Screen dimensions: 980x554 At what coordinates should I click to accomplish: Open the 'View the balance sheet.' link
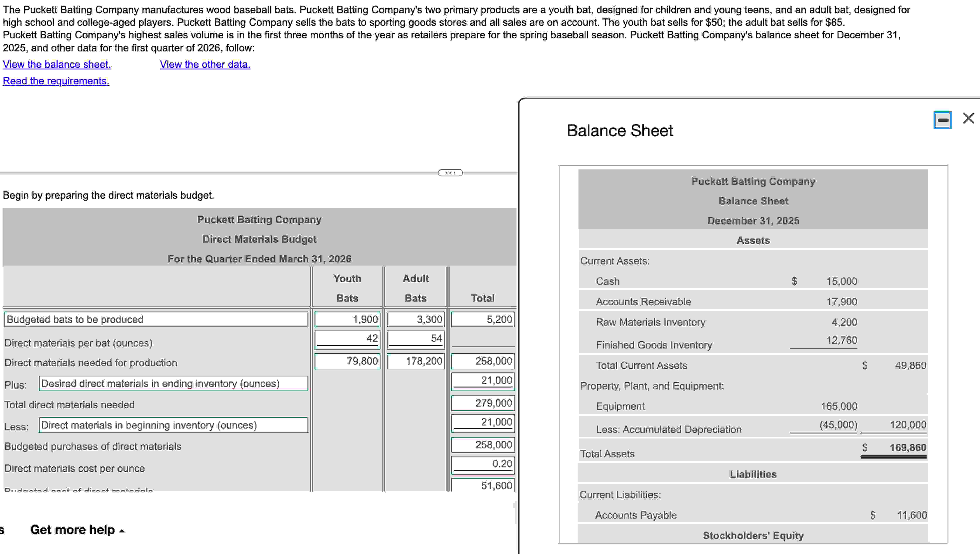click(56, 64)
